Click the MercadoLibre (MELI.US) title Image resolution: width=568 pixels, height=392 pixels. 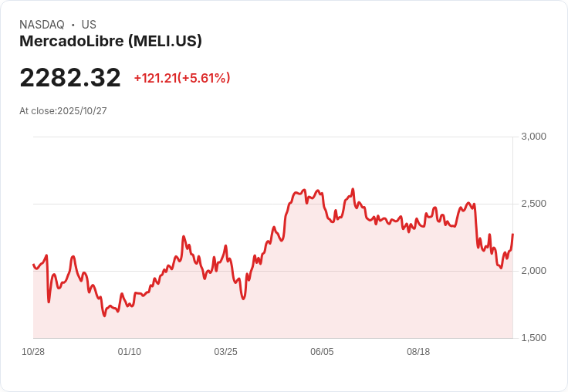click(x=110, y=42)
